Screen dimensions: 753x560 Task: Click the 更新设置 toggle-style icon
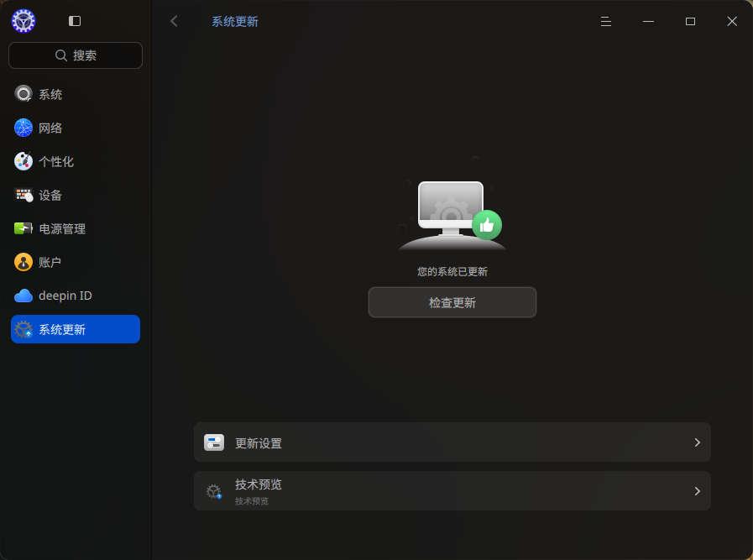[x=214, y=442]
